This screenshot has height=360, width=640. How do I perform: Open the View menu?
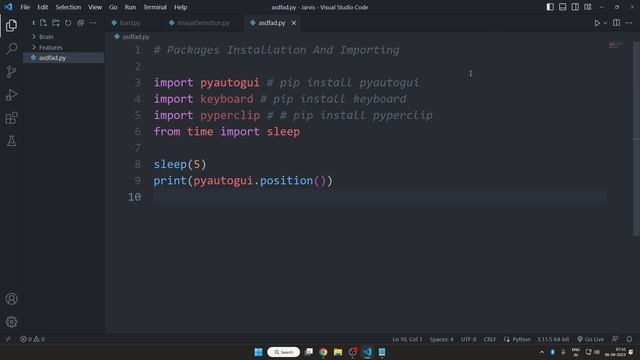[x=95, y=7]
